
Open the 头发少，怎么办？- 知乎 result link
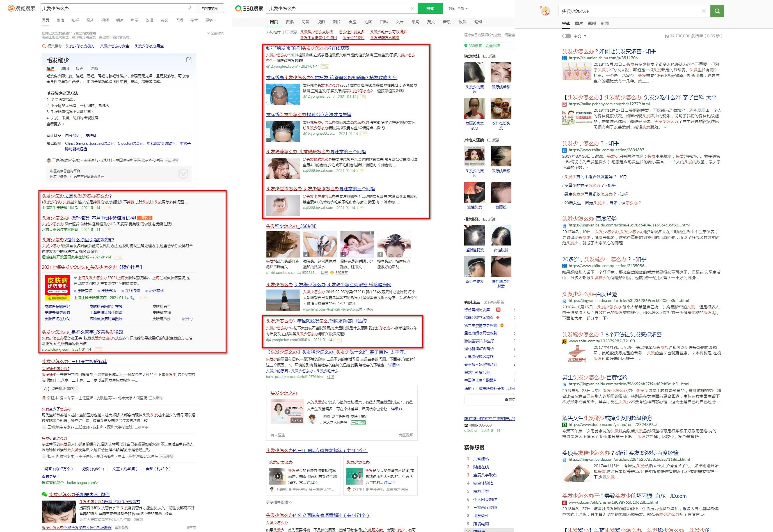[x=590, y=143]
